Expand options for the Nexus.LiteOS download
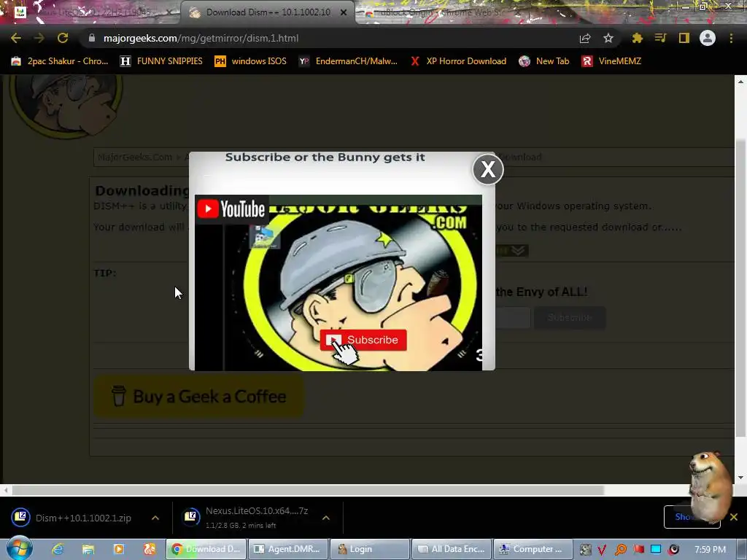The height and width of the screenshot is (560, 747). pyautogui.click(x=326, y=518)
